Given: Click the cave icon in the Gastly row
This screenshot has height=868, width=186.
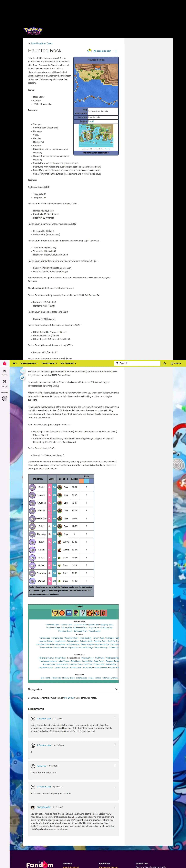Looking at the screenshot, I should point(60,487).
